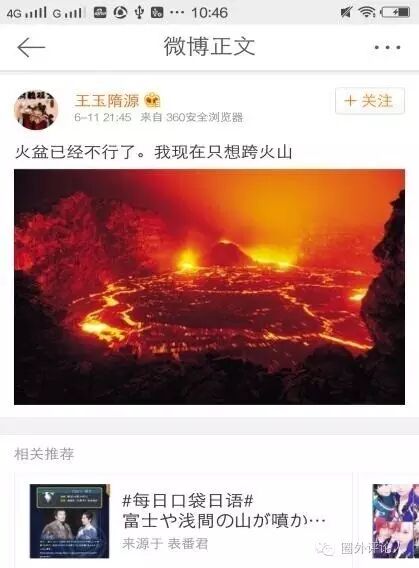Screen dimensions: 419x568
Task: Tap the back arrow icon
Action: pos(31,47)
